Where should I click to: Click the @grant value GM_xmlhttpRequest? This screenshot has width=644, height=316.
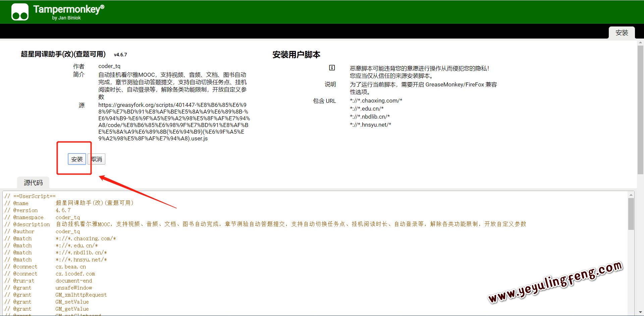tap(81, 295)
